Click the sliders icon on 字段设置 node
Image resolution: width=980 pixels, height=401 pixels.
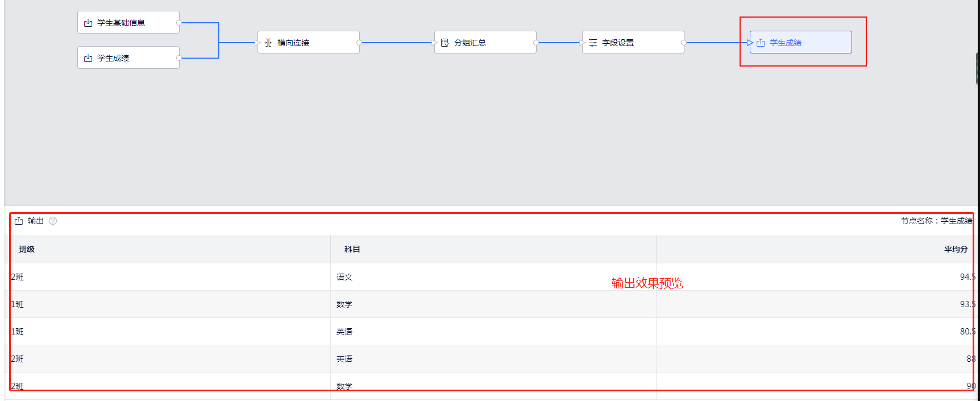click(593, 43)
